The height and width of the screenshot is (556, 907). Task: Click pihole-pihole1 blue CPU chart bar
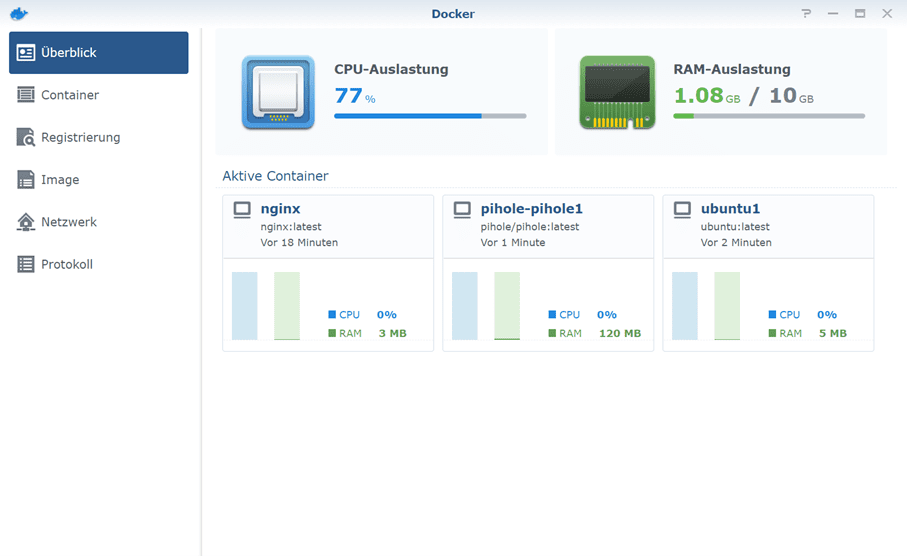(x=465, y=305)
